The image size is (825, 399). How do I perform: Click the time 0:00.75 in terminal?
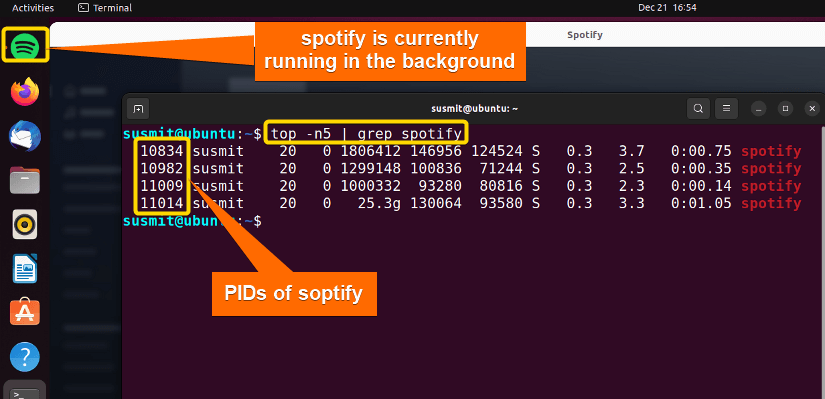point(701,152)
